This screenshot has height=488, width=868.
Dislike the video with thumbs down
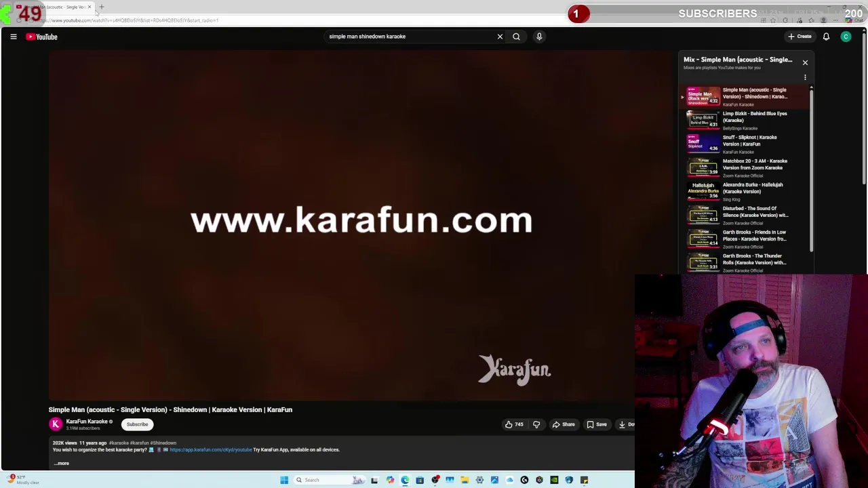click(x=536, y=424)
